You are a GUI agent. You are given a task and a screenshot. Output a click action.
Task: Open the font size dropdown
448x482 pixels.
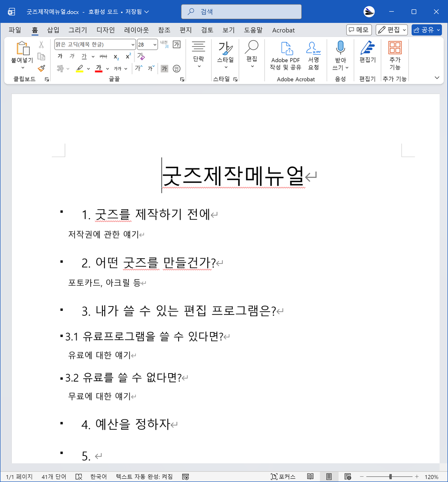coord(155,45)
